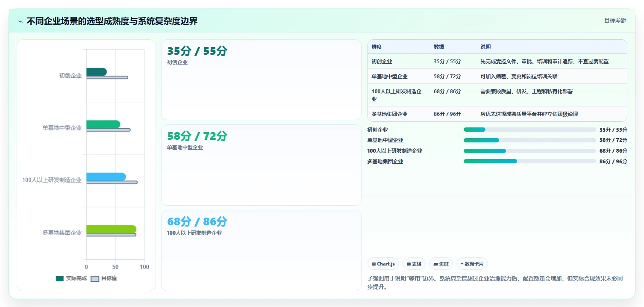Click the 目标值 legend color box
The image size is (644, 307).
(95, 279)
